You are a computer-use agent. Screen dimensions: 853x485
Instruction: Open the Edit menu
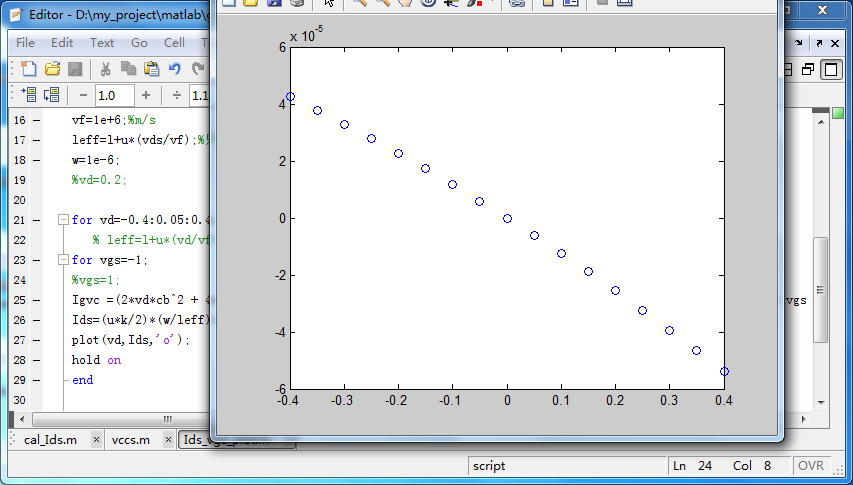click(x=62, y=43)
